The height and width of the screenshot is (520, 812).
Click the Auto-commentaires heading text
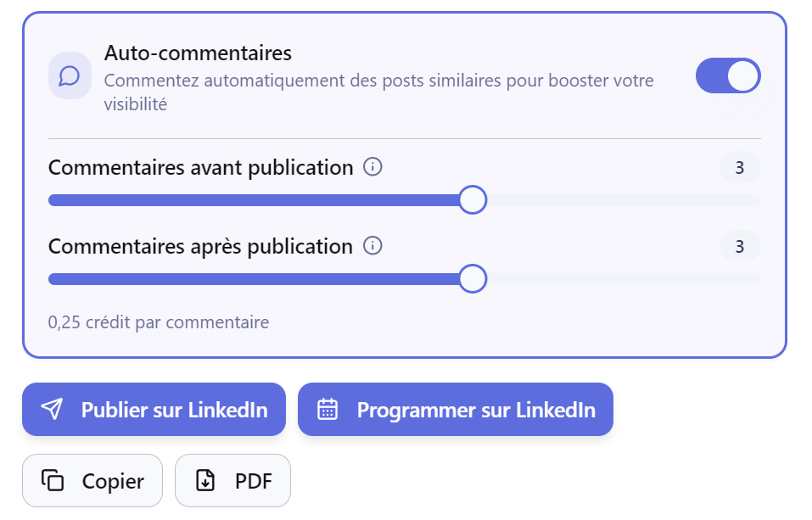(198, 53)
